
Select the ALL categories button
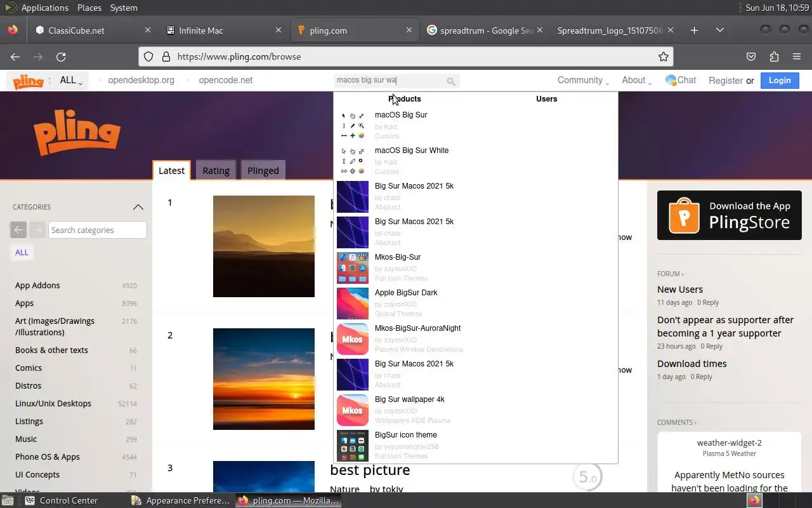coord(22,252)
